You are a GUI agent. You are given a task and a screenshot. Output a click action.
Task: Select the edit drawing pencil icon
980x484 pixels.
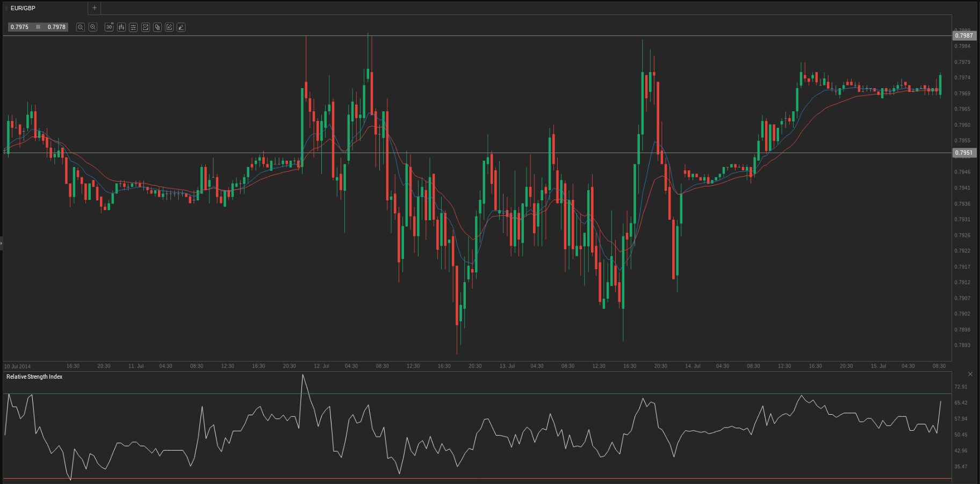pos(169,27)
